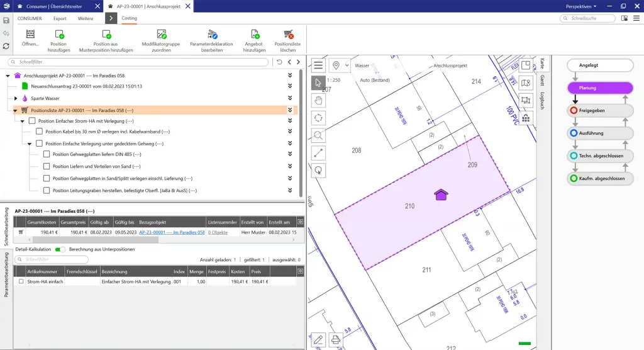Click Modifikatorgruppe zuordnen icon
This screenshot has height=350, width=644.
[x=161, y=35]
